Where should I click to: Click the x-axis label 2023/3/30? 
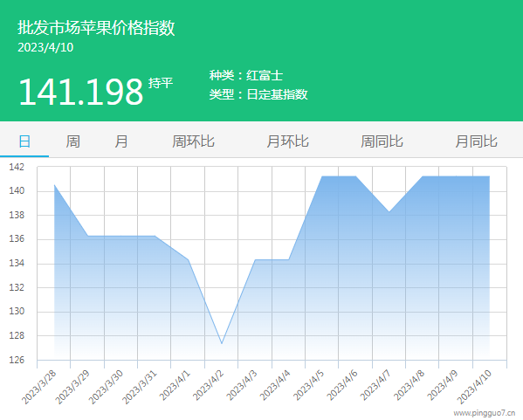(106, 387)
